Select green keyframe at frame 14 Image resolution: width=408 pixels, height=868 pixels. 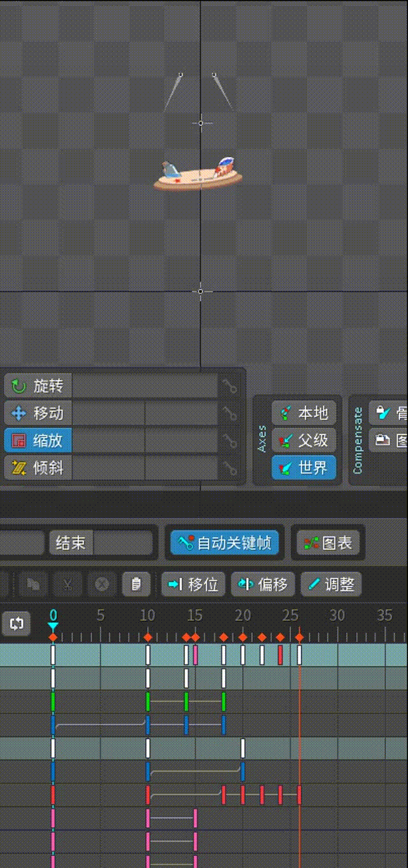point(186,701)
